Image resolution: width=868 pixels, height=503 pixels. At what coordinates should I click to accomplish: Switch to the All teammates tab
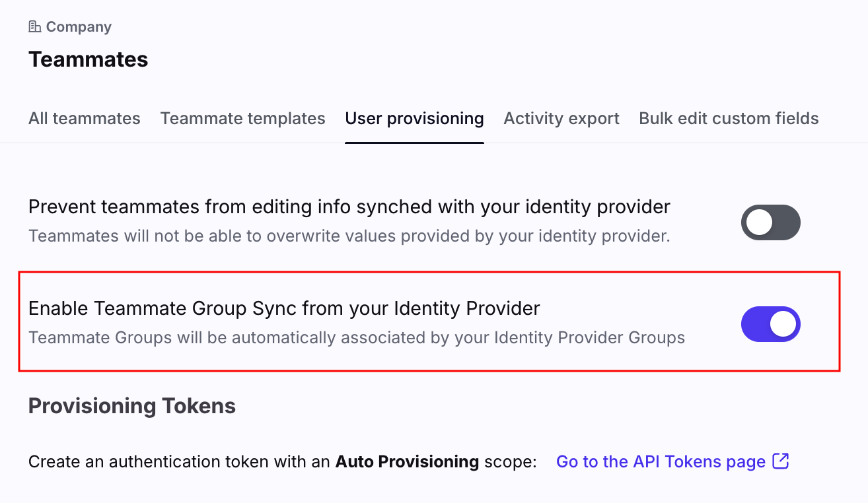pyautogui.click(x=84, y=119)
